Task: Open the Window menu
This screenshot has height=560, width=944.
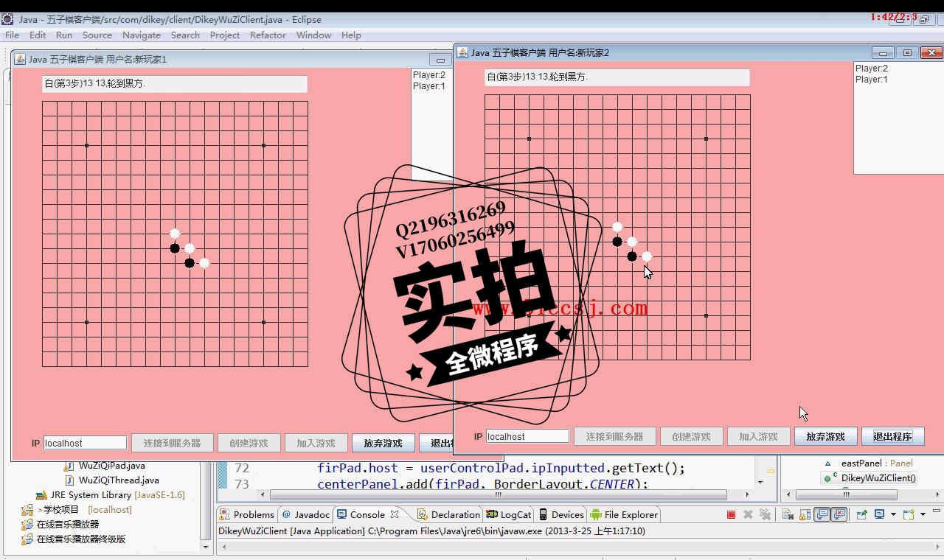Action: pyautogui.click(x=313, y=35)
